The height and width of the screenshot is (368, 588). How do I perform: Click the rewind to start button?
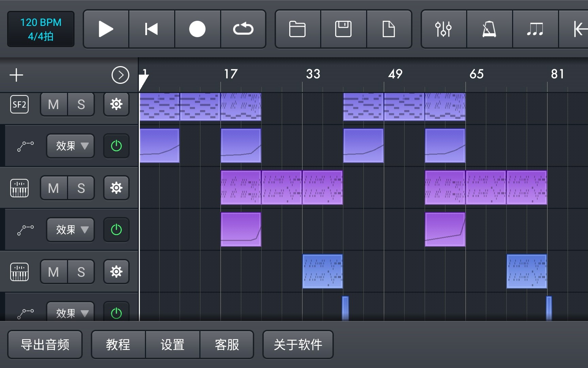pyautogui.click(x=152, y=29)
